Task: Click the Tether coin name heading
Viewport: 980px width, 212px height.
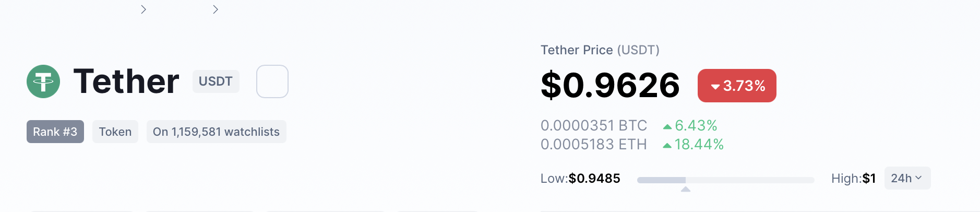Action: [x=126, y=81]
